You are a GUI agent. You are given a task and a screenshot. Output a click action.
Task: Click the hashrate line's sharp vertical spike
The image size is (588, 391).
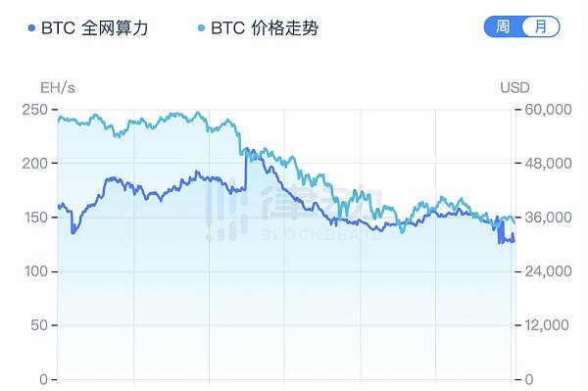pos(246,170)
